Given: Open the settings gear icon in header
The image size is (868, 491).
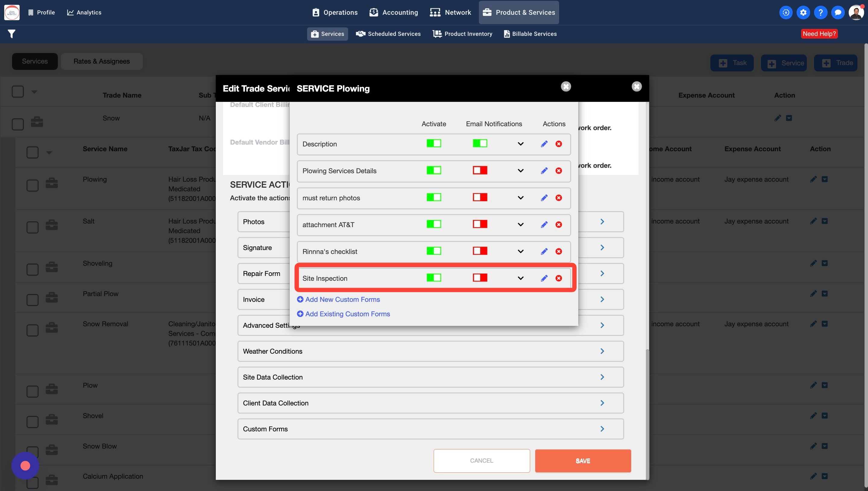Looking at the screenshot, I should click(x=803, y=12).
